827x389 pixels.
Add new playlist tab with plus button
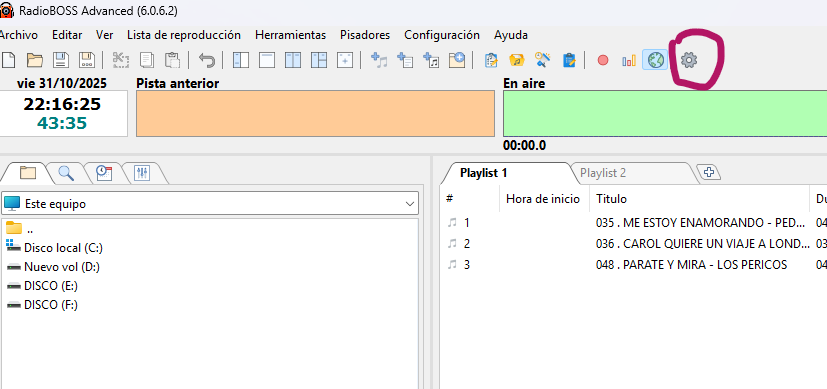point(709,172)
